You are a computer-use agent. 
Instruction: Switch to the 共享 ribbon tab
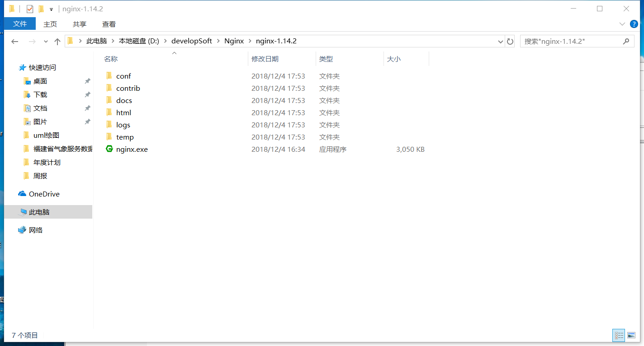click(x=80, y=24)
